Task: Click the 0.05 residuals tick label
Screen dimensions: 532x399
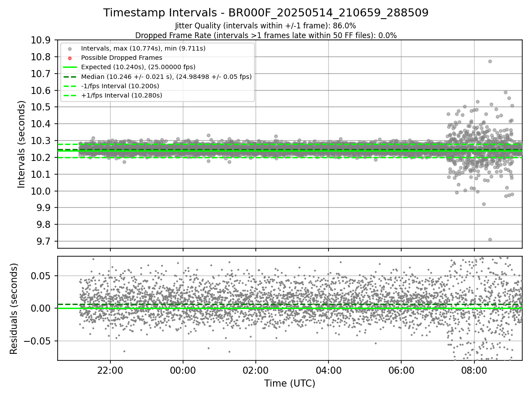Action: tap(41, 276)
